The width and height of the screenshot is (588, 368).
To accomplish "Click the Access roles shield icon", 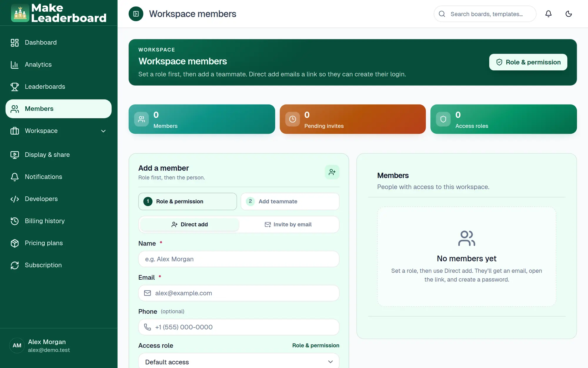I will pyautogui.click(x=443, y=119).
